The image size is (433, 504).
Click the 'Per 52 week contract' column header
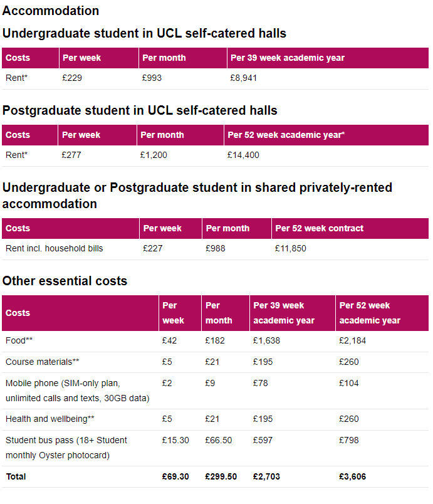(x=319, y=228)
